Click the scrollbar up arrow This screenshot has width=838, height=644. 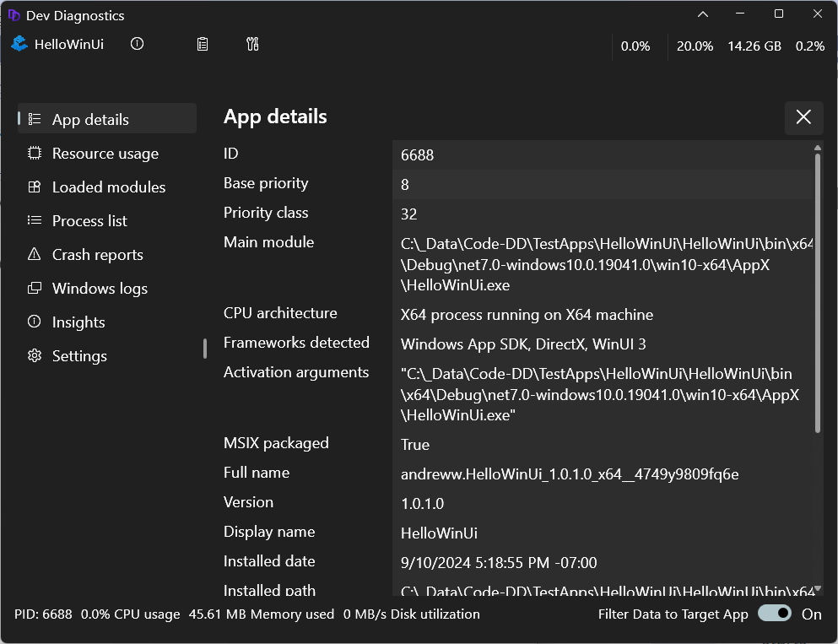click(817, 148)
